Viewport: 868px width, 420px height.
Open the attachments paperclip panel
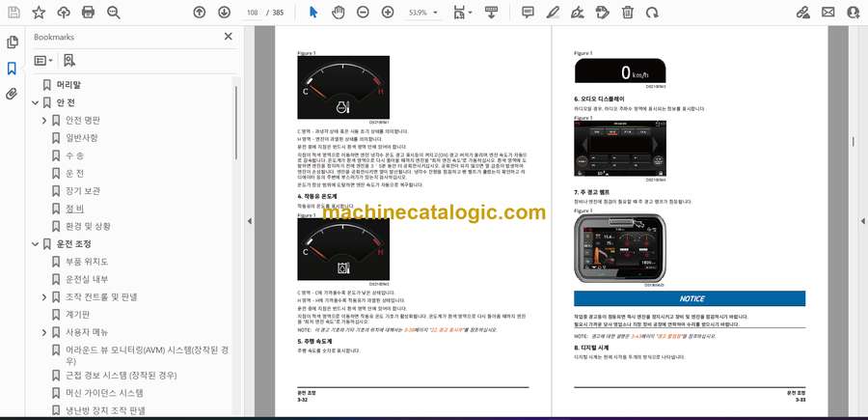coord(13,94)
